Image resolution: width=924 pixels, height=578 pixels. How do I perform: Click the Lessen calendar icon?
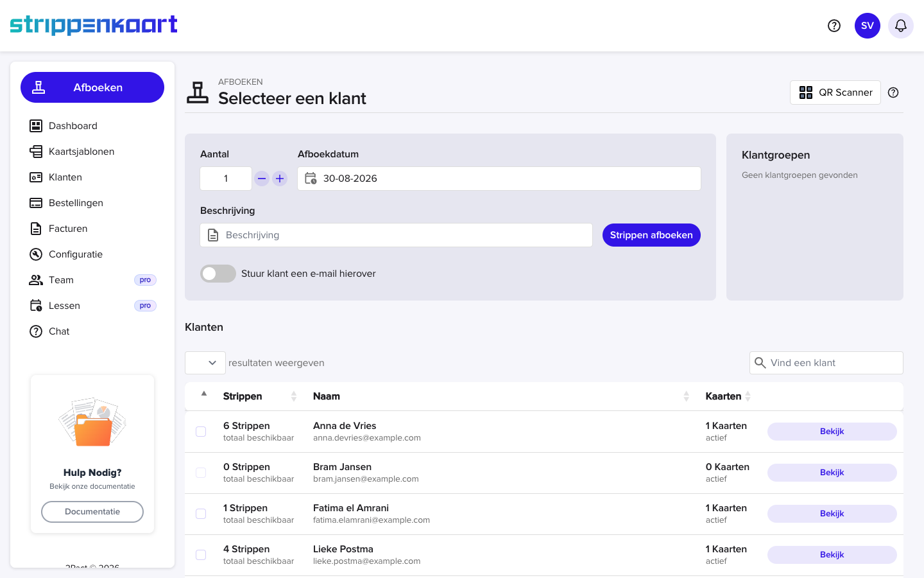(36, 306)
